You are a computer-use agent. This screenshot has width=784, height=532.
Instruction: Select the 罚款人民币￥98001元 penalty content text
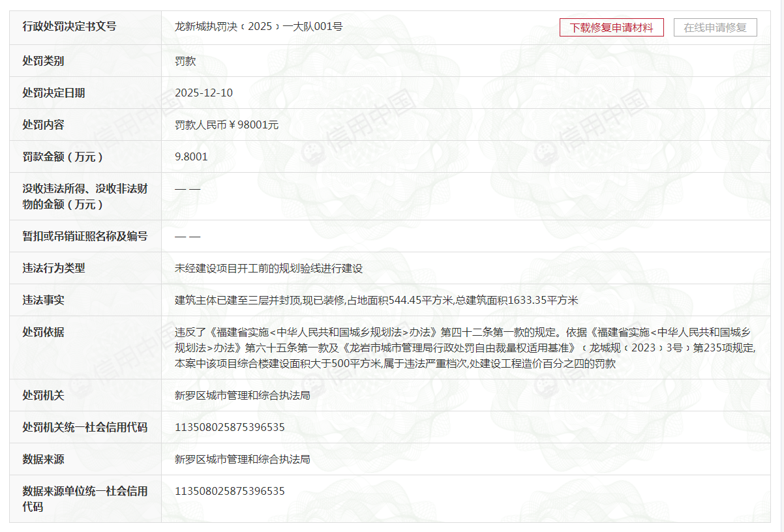pyautogui.click(x=226, y=125)
